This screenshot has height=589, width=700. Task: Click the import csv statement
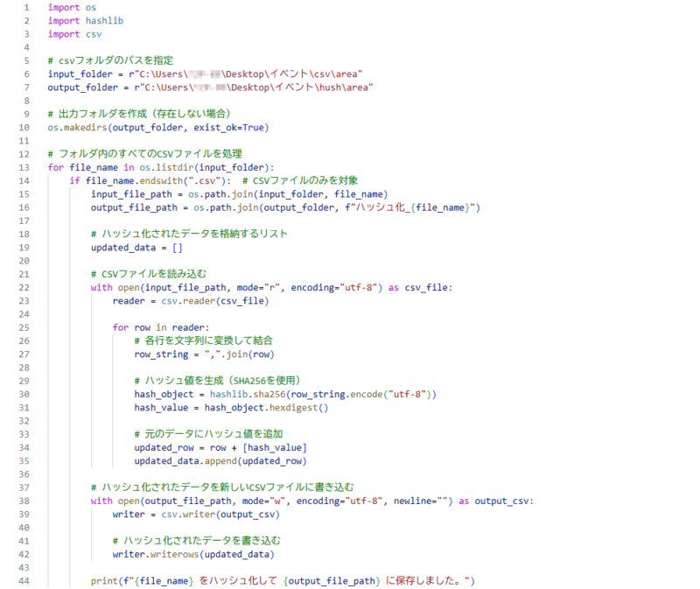(74, 34)
